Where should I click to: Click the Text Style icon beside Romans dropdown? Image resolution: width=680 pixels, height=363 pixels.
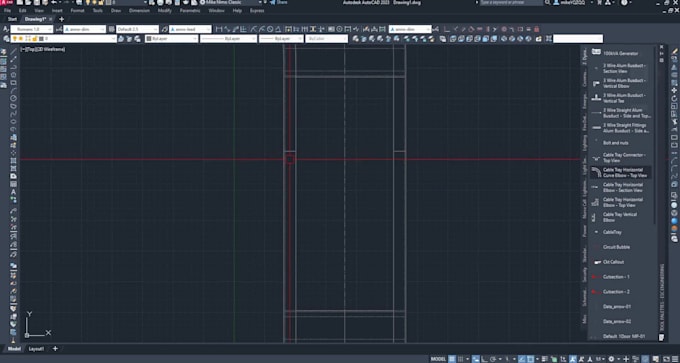coord(6,29)
